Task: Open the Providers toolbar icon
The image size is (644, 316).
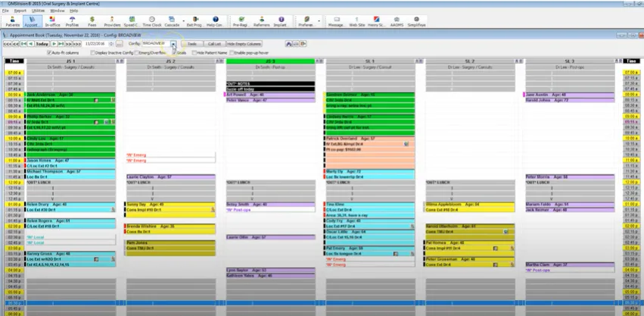Action: coord(112,21)
